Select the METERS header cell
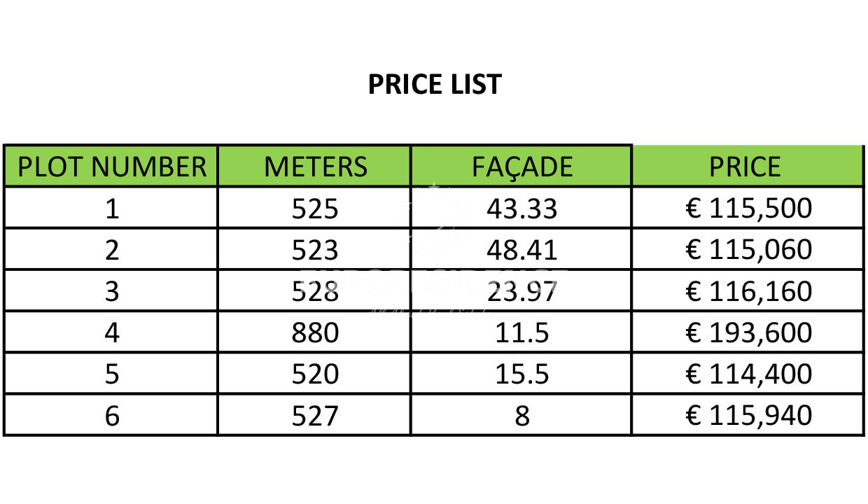Screen dimensions: 868x504 click(315, 167)
